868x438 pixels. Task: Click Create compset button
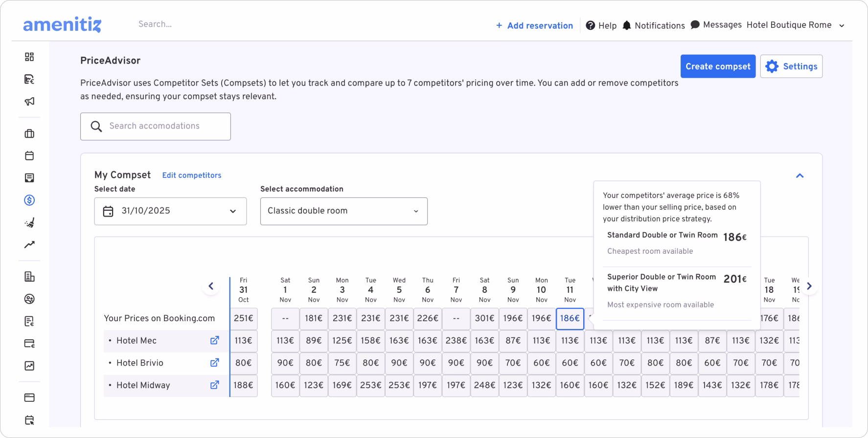click(718, 66)
